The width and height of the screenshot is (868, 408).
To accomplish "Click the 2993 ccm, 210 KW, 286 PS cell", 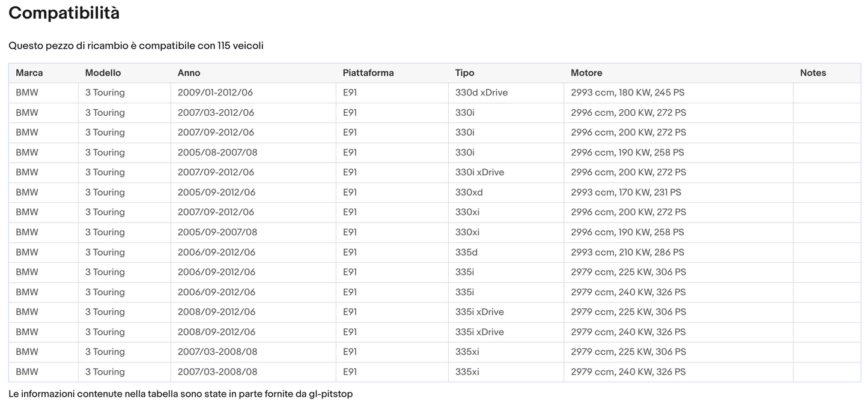I will [627, 252].
